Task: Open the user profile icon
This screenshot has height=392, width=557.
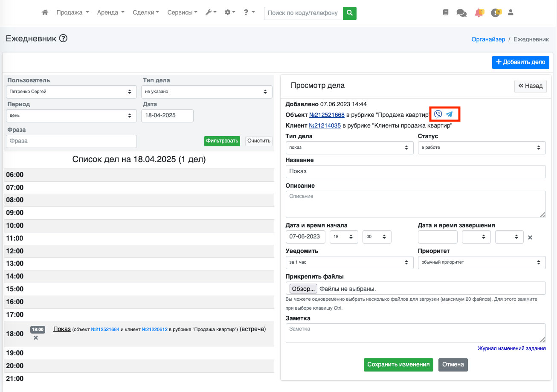Action: point(511,13)
